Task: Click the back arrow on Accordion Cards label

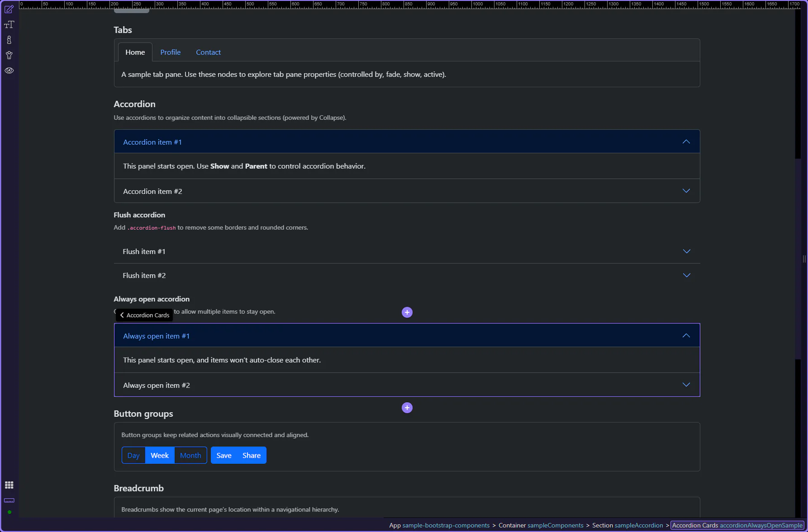Action: (x=122, y=315)
